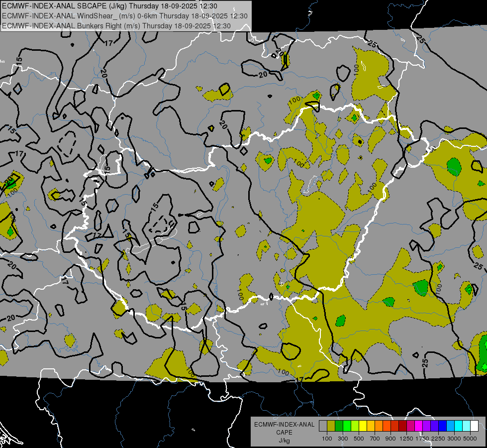Select the olive swatch in the CAPE legend

point(331,426)
